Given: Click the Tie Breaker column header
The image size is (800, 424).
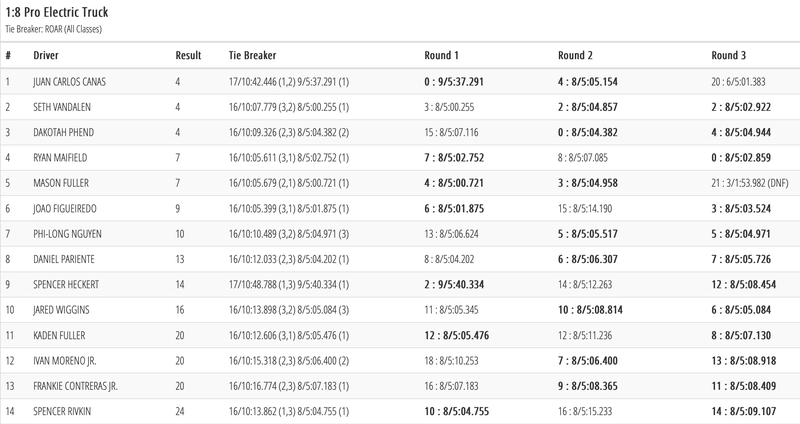Looking at the screenshot, I should tap(252, 55).
